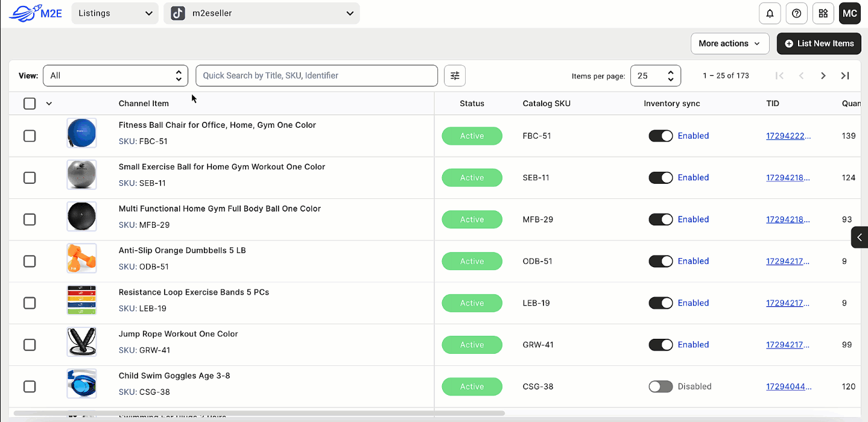This screenshot has width=868, height=422.
Task: Open the More actions menu
Action: pyautogui.click(x=729, y=43)
